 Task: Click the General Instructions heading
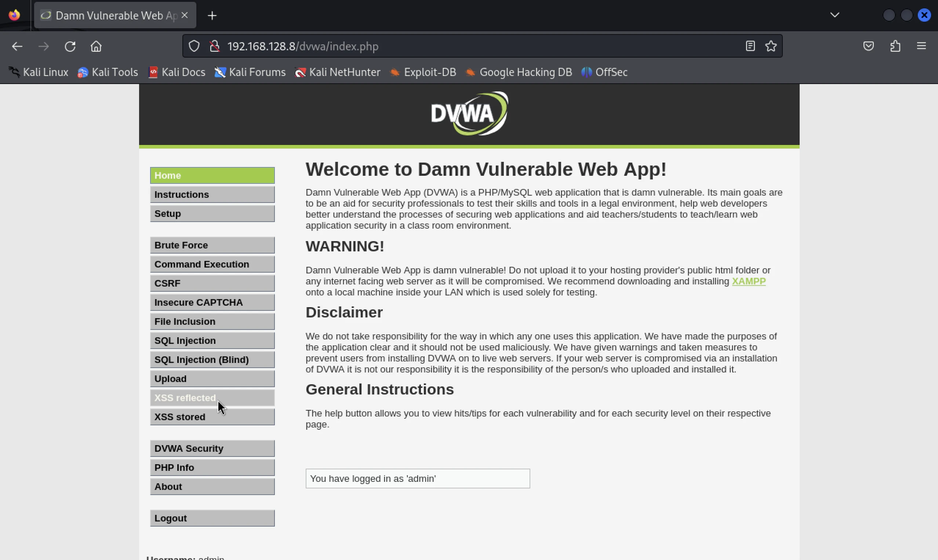379,389
